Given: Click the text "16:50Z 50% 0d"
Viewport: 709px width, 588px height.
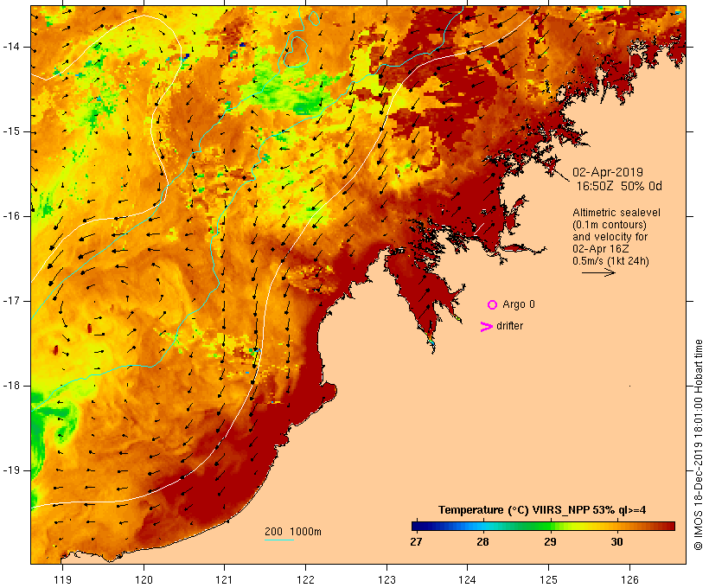Looking at the screenshot, I should 619,186.
